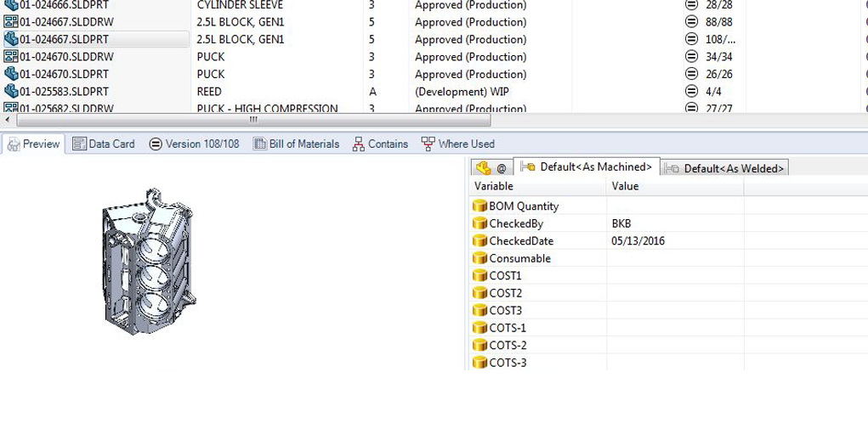Image resolution: width=868 pixels, height=423 pixels.
Task: Select the Consumable variable row
Action: (669, 258)
